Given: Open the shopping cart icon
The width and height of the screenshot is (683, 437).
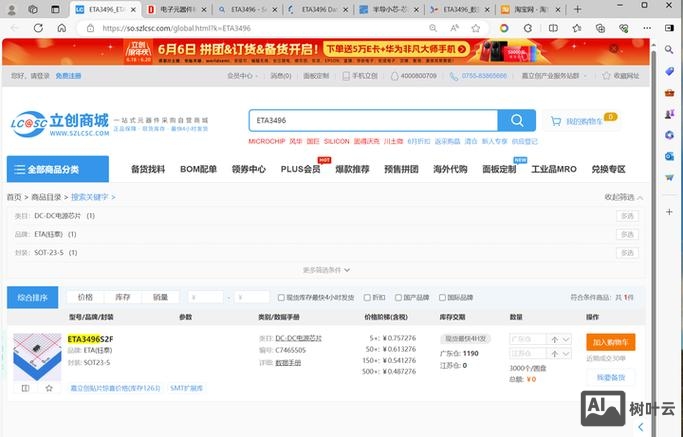Looking at the screenshot, I should [x=556, y=121].
